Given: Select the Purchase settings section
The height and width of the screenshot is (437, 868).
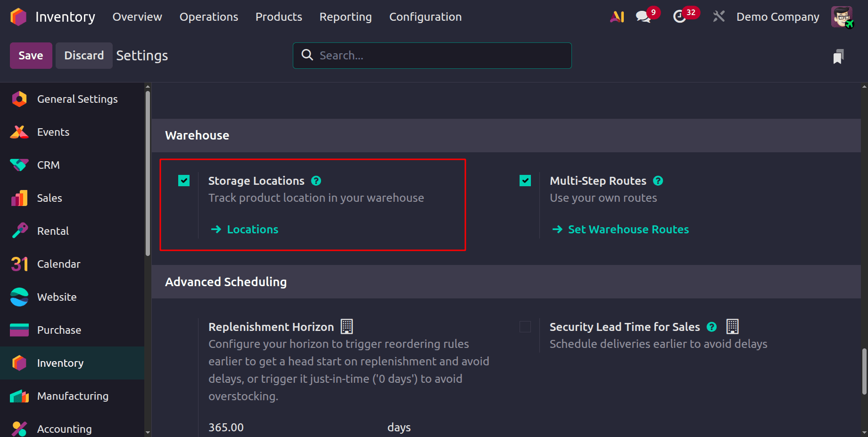Looking at the screenshot, I should (x=59, y=330).
